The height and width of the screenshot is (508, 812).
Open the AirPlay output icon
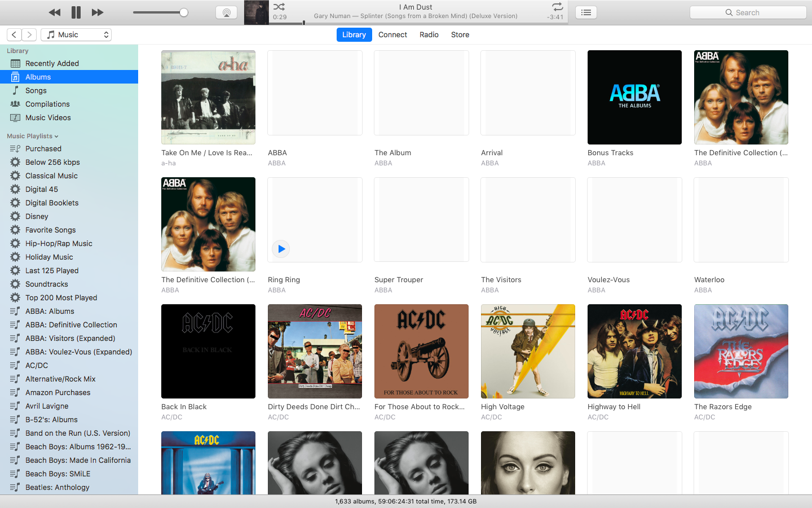pos(227,12)
